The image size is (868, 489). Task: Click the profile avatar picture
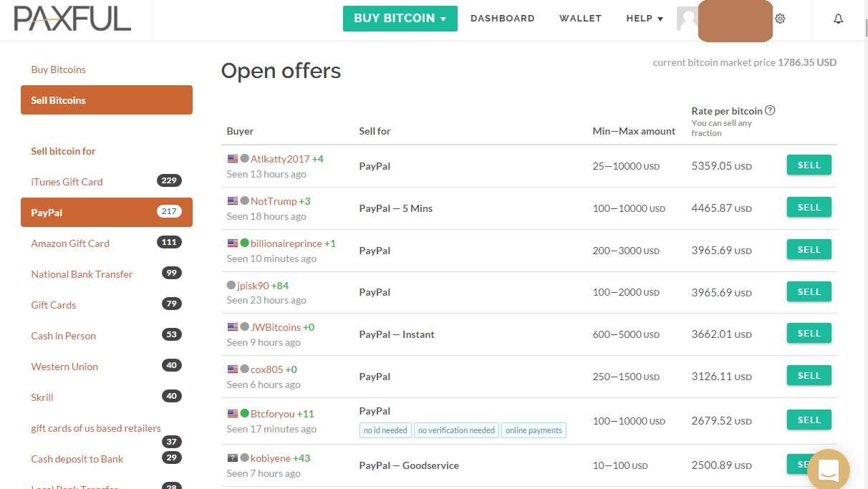click(x=687, y=19)
